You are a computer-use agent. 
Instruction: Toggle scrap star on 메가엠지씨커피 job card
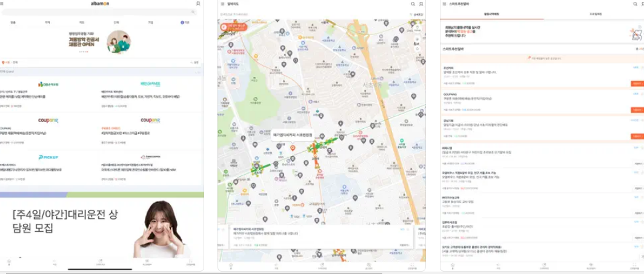(408, 230)
